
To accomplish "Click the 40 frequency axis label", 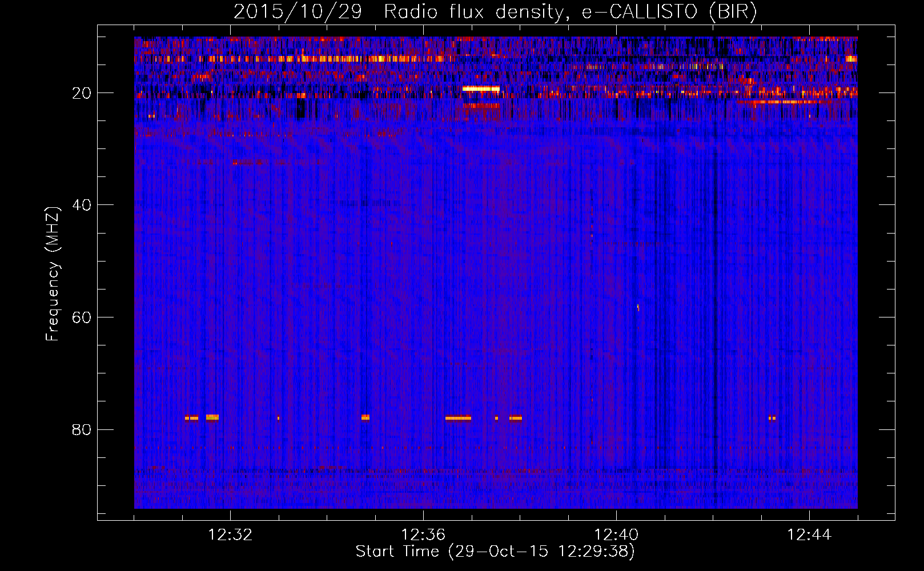I will point(82,205).
